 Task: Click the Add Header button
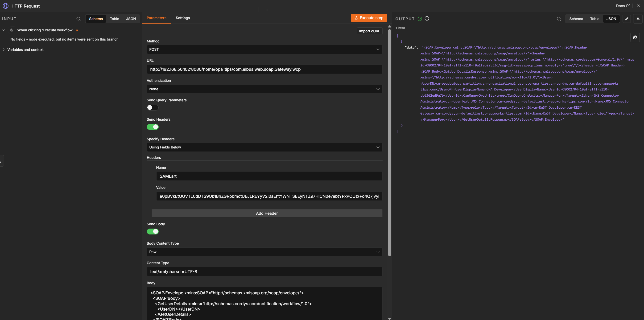click(267, 213)
